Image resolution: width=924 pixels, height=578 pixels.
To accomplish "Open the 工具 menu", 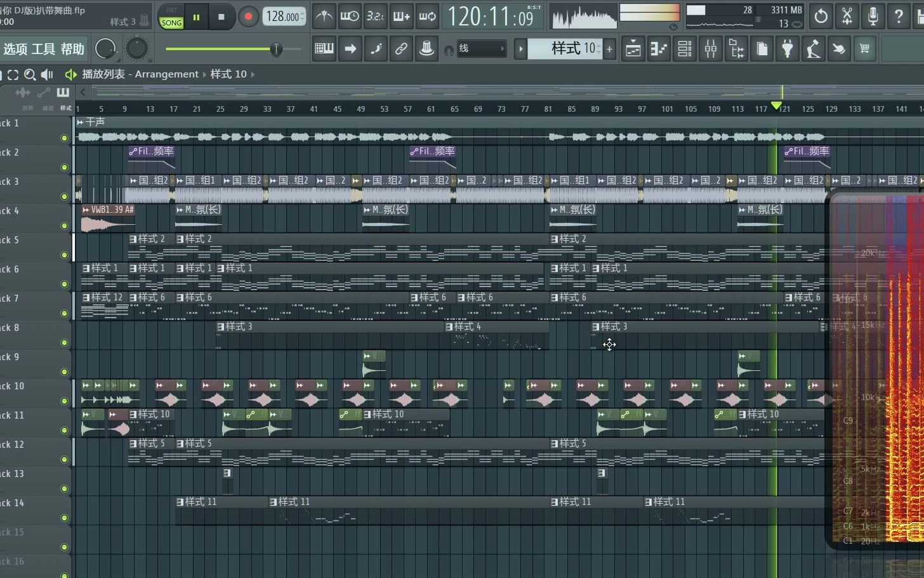I will pyautogui.click(x=44, y=50).
